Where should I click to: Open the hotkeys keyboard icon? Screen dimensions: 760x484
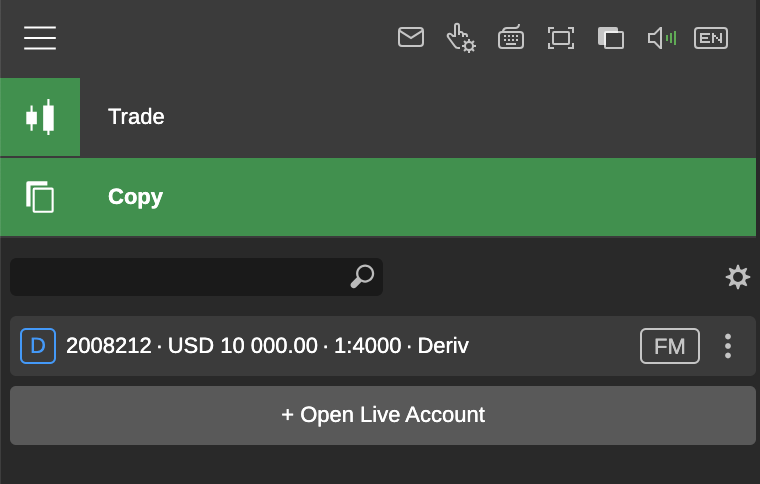pyautogui.click(x=511, y=38)
